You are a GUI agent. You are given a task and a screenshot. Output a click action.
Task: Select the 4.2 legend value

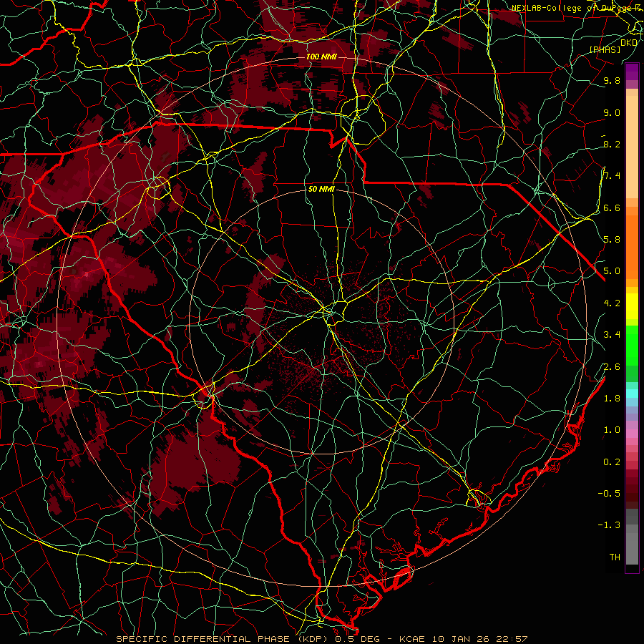[x=612, y=303]
